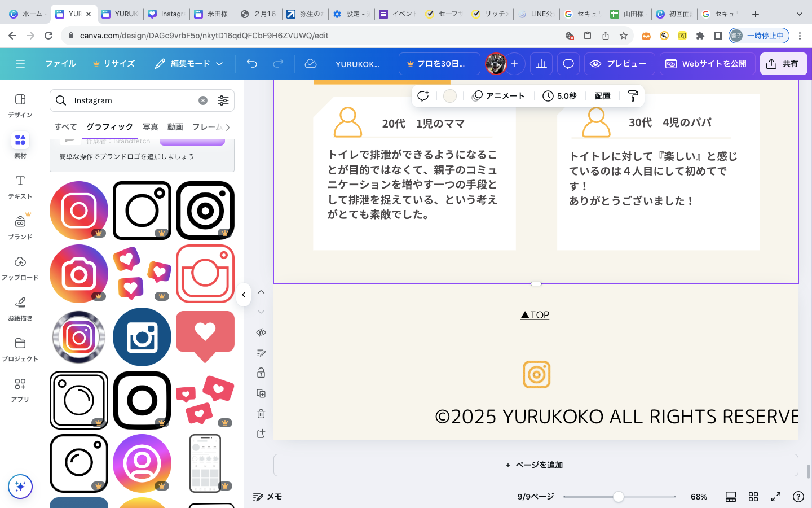Screen dimensions: 812x508
Task: Click the ページを追加 button
Action: (536, 465)
